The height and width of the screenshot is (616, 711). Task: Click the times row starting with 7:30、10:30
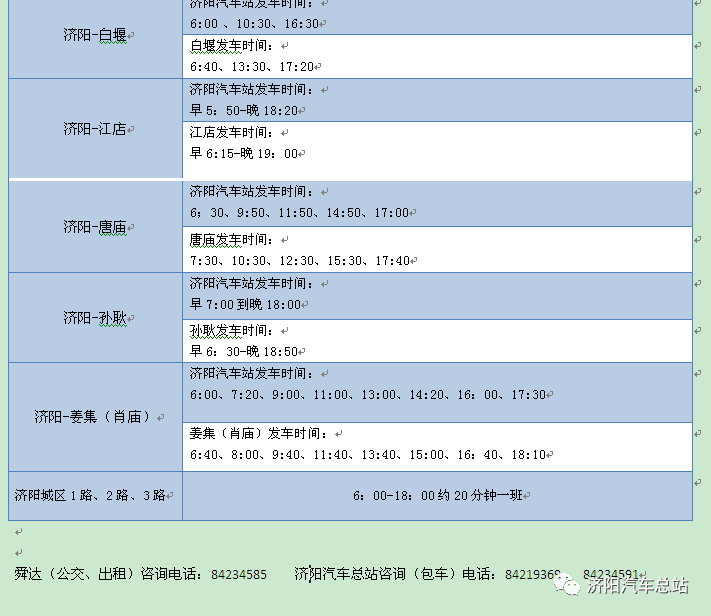point(300,261)
